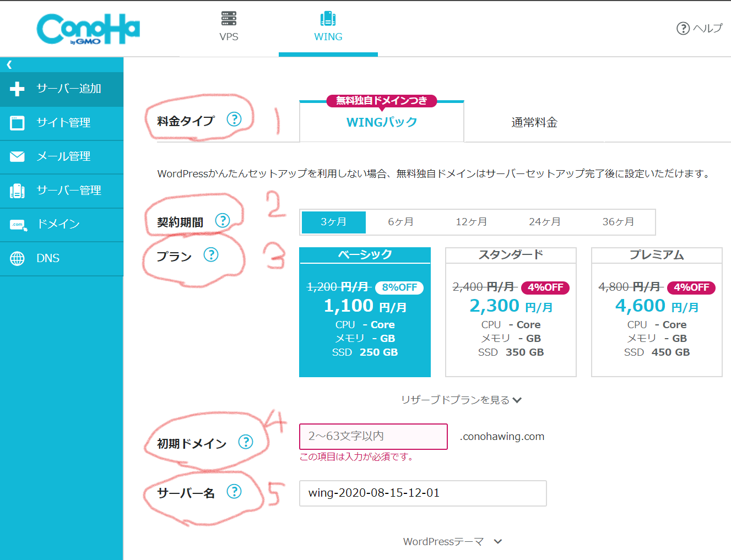The height and width of the screenshot is (560, 731).
Task: Click the SSD 450 GB text
Action: pos(657,352)
